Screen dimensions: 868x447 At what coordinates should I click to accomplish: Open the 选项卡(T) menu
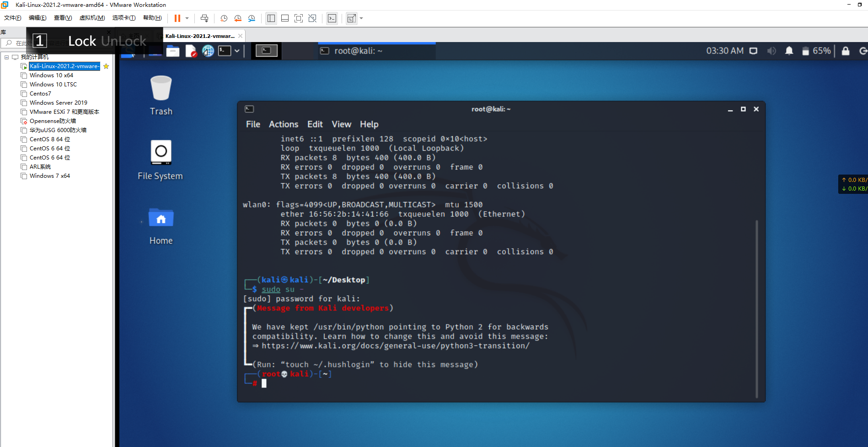click(x=124, y=18)
